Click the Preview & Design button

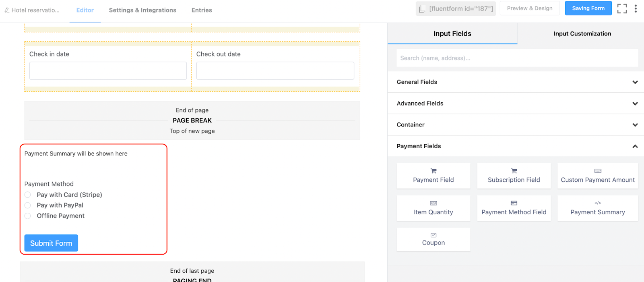[x=529, y=8]
